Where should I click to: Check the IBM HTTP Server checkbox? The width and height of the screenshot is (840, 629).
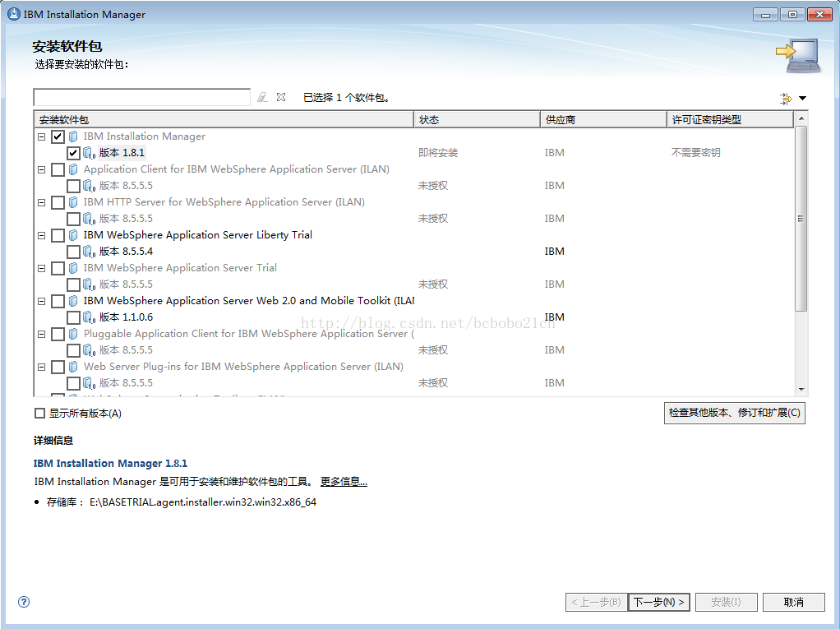pos(58,202)
